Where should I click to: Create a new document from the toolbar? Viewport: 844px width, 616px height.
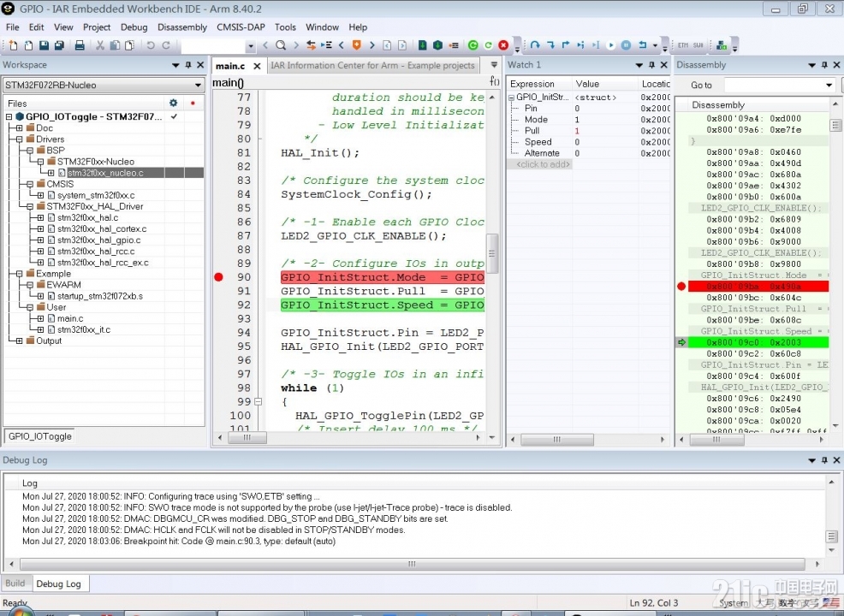click(14, 45)
